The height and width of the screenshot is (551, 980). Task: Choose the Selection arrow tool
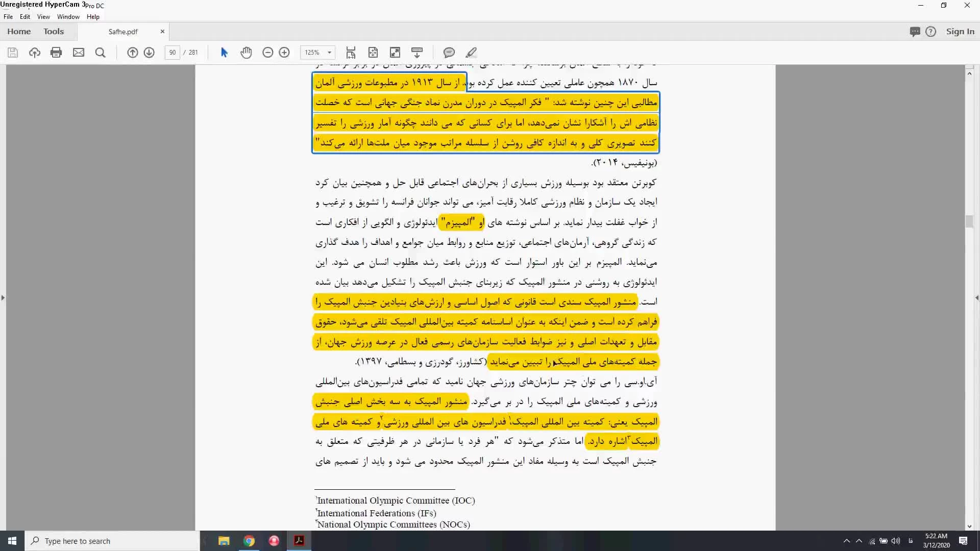point(224,53)
